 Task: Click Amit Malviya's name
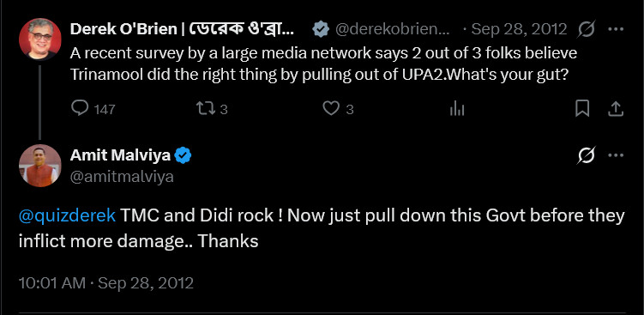tap(120, 155)
